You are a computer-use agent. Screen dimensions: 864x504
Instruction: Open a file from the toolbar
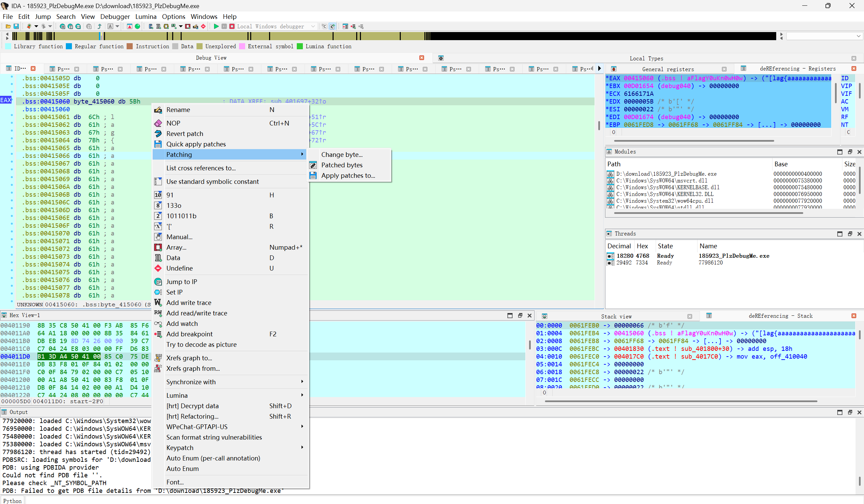point(7,26)
